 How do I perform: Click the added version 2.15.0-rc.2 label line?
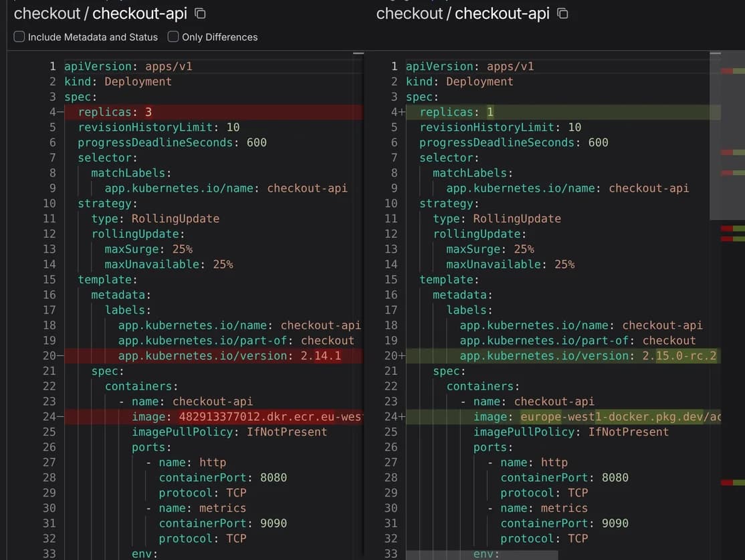[563, 356]
